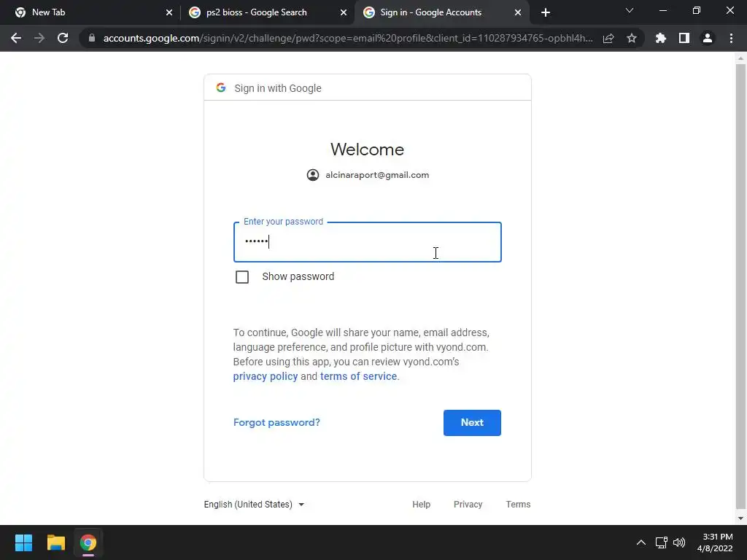The width and height of the screenshot is (747, 560).
Task: Click the Forgot password? link
Action: [276, 422]
